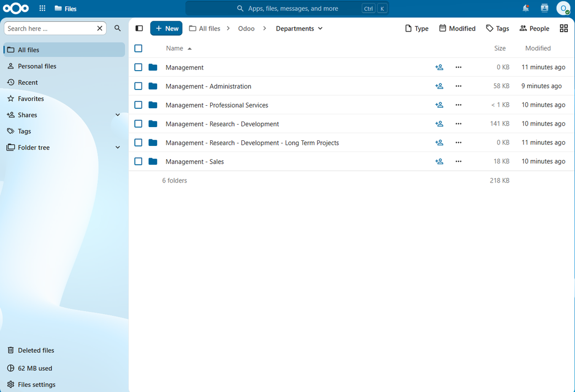Open actions menu for Management - Research - Development

458,124
